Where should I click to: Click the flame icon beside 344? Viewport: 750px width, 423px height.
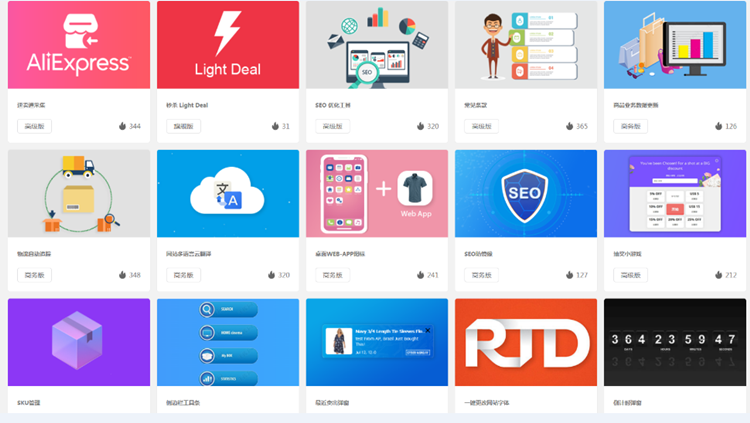[122, 126]
